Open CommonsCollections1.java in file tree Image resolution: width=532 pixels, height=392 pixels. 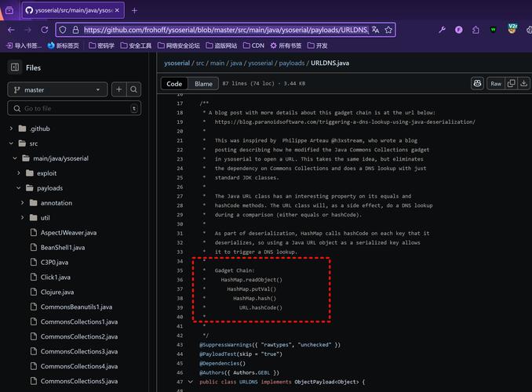(x=78, y=322)
